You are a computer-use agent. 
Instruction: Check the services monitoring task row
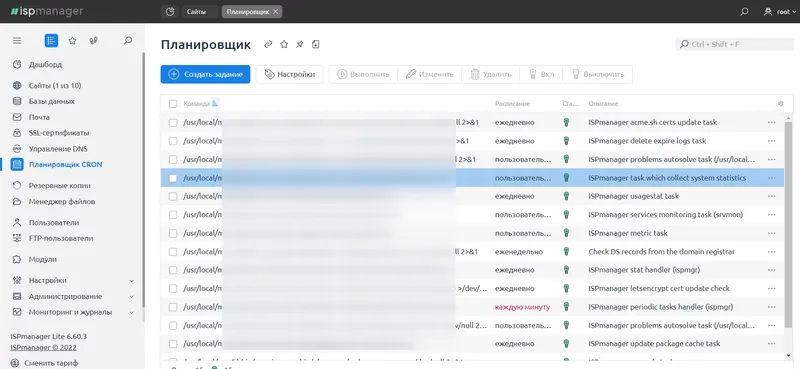click(173, 215)
